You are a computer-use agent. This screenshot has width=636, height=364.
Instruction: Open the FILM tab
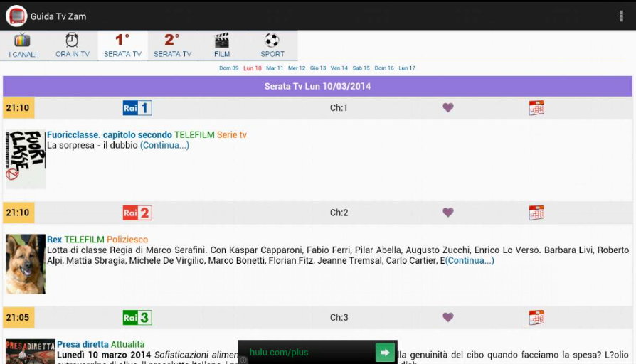(222, 45)
